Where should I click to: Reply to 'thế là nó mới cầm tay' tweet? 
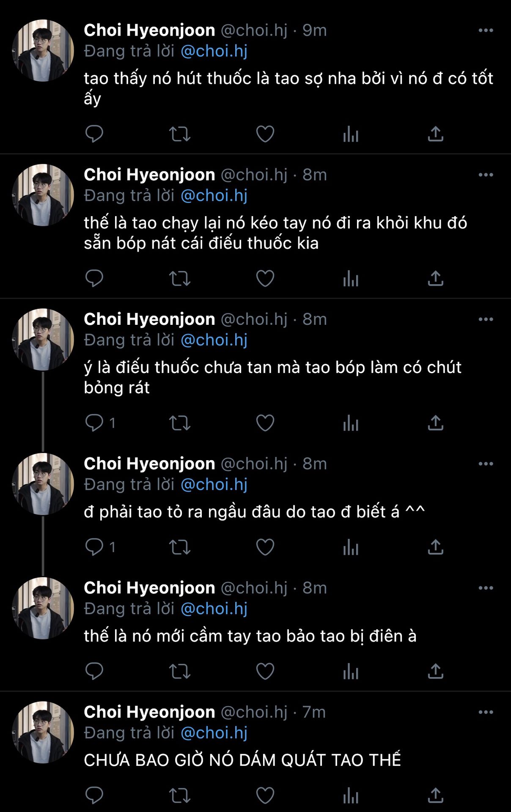click(x=94, y=671)
